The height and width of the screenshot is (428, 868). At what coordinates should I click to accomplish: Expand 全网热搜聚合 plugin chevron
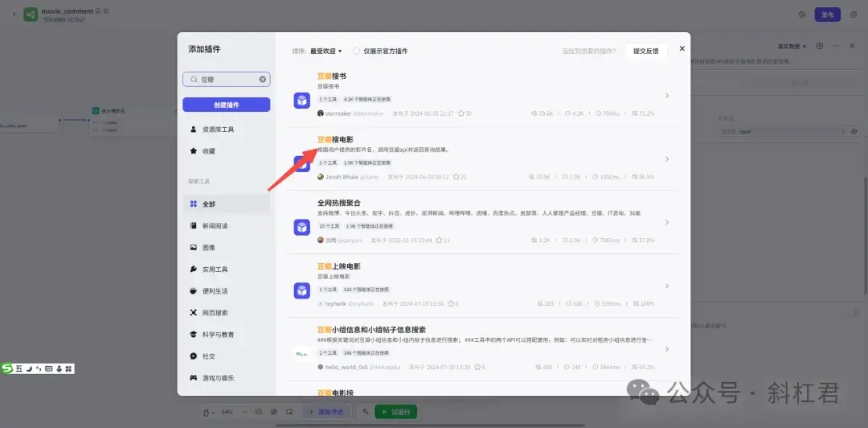point(667,222)
